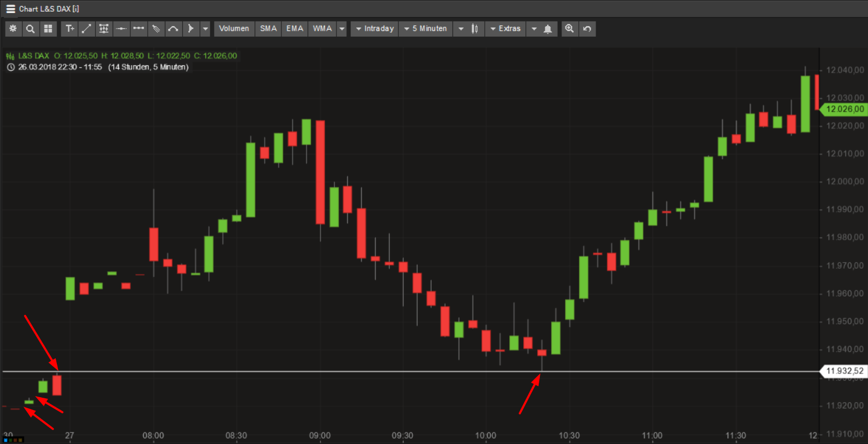This screenshot has width=868, height=444.
Task: Open the chart type dropdown beside candlestick icon
Action: click(461, 28)
